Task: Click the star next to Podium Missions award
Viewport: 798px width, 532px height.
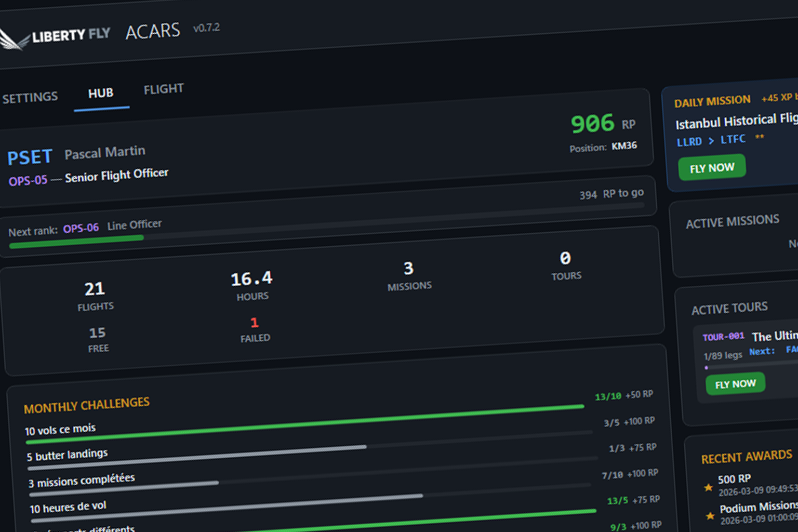Action: point(710,516)
